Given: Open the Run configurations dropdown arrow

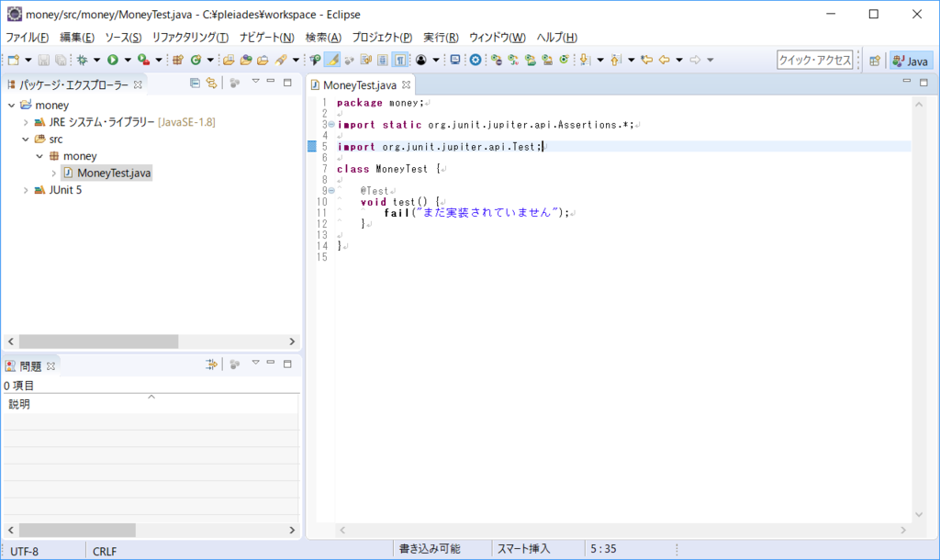Looking at the screenshot, I should [127, 60].
